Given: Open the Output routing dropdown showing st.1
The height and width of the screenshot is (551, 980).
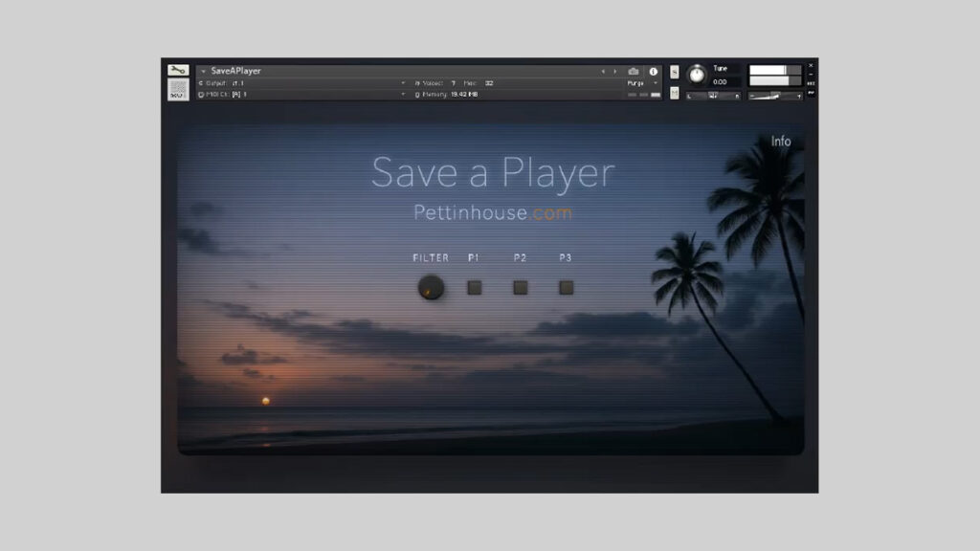Looking at the screenshot, I should point(287,82).
